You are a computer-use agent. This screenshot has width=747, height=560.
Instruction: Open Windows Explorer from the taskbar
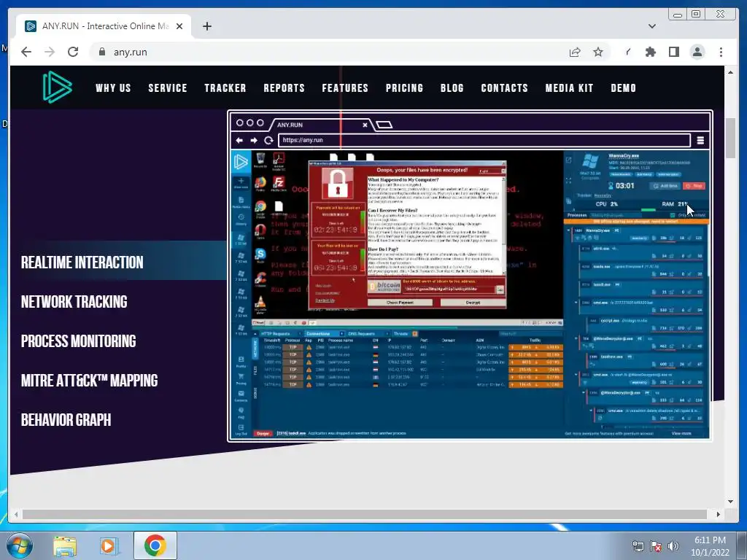point(65,546)
